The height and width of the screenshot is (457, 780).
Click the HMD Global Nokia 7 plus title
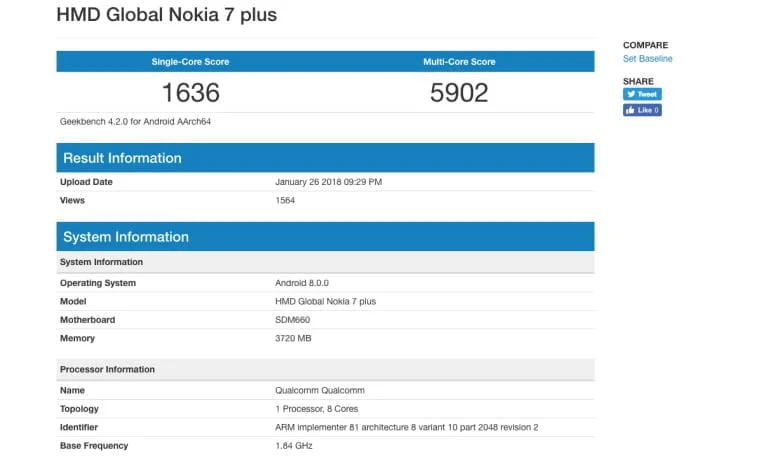167,15
